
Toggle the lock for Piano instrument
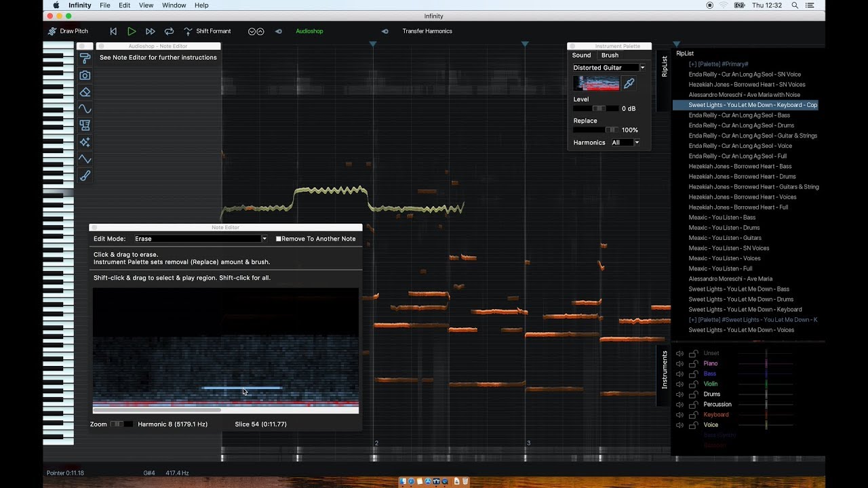tap(693, 364)
